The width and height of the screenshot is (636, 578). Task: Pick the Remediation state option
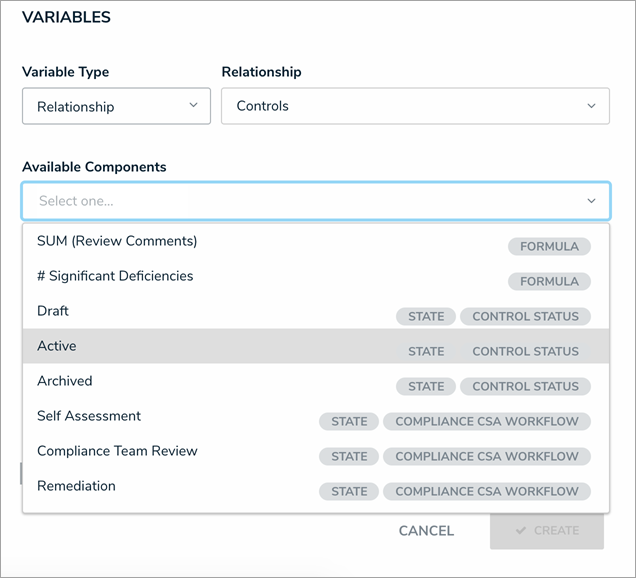point(76,486)
